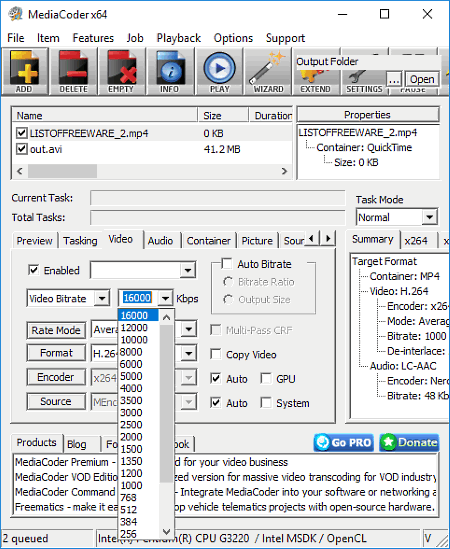
Task: Launch the WIZARD toolbar icon
Action: 268,72
